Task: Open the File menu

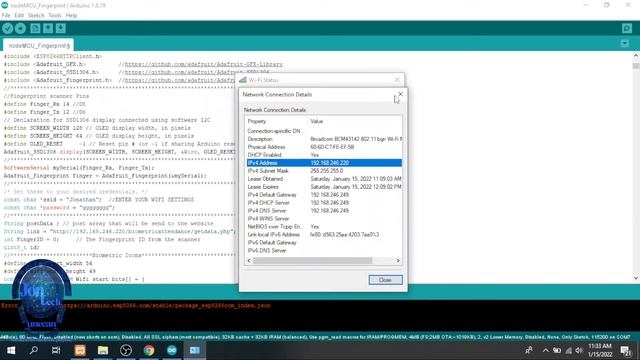Action: tap(6, 16)
